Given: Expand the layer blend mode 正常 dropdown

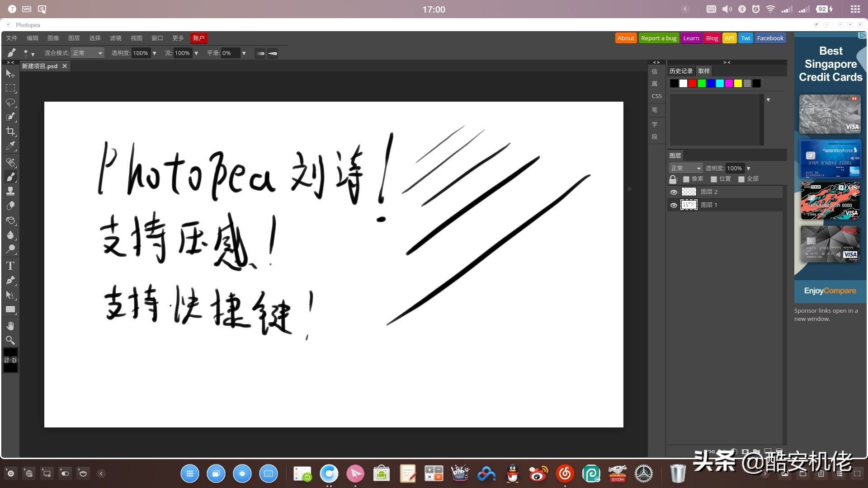Looking at the screenshot, I should click(685, 168).
